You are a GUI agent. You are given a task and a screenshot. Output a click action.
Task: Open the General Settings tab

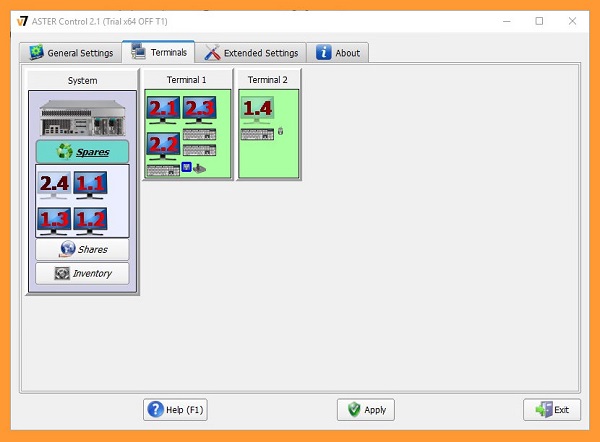(x=72, y=53)
